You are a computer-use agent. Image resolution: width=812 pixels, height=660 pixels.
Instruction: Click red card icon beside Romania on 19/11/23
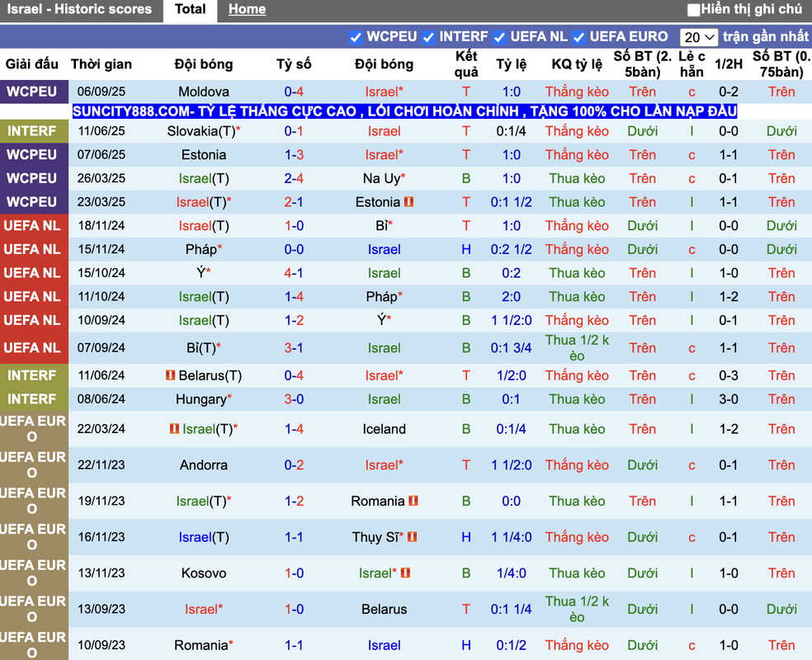(x=413, y=501)
